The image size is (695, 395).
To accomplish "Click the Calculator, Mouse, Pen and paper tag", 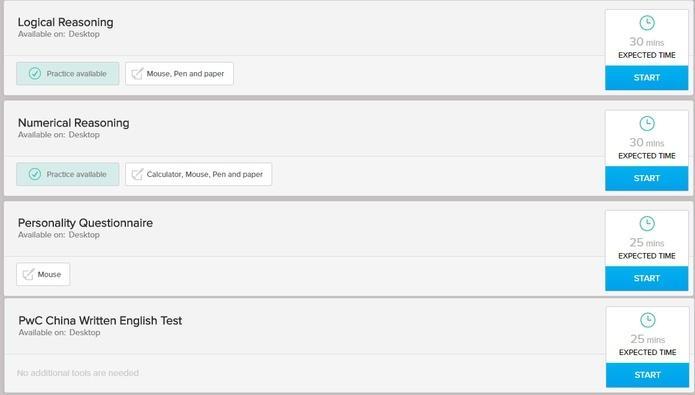I will 199,174.
